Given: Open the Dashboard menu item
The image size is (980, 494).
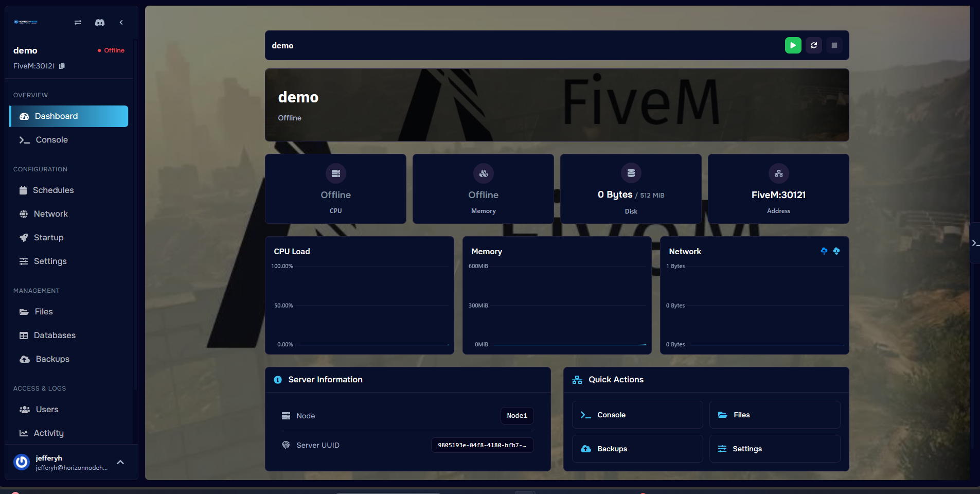Looking at the screenshot, I should tap(69, 116).
